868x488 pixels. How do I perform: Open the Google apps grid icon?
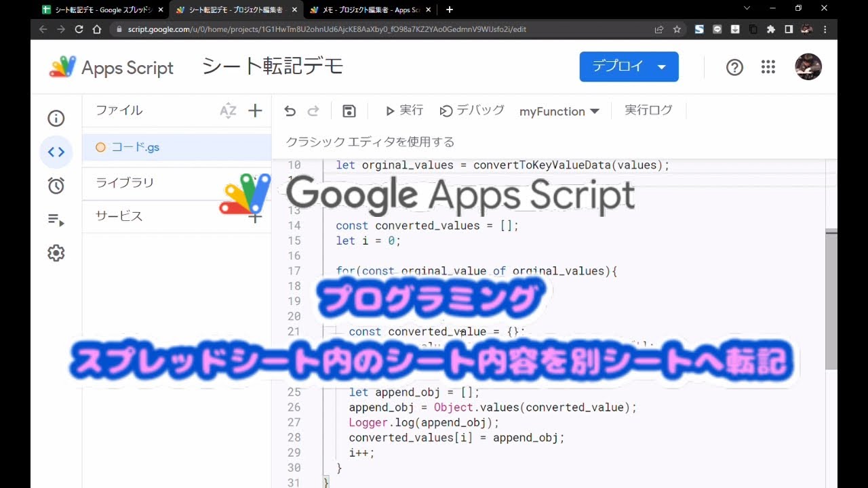click(768, 67)
